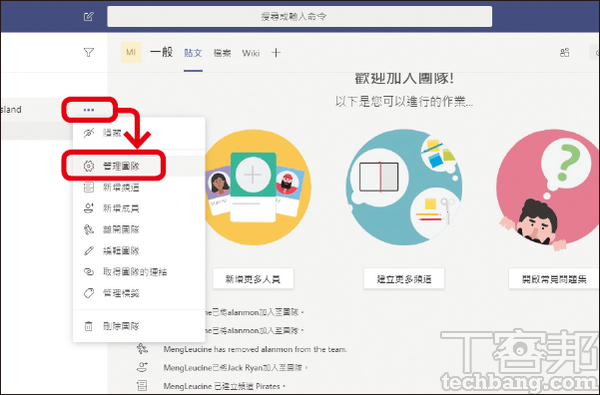600x395 pixels.
Task: Choose 管理標籤 in the menu
Action: pyautogui.click(x=139, y=293)
